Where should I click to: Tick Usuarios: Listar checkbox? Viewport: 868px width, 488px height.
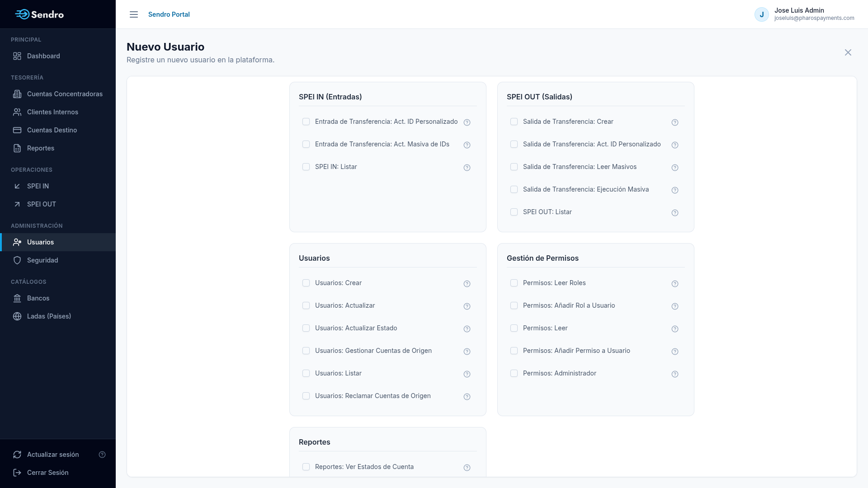point(306,373)
